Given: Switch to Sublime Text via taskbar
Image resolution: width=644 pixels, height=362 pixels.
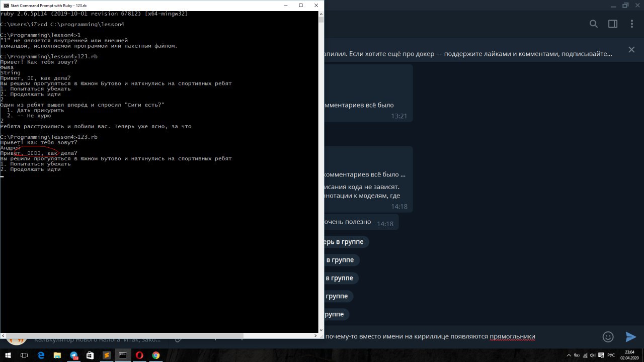Looking at the screenshot, I should [106, 355].
